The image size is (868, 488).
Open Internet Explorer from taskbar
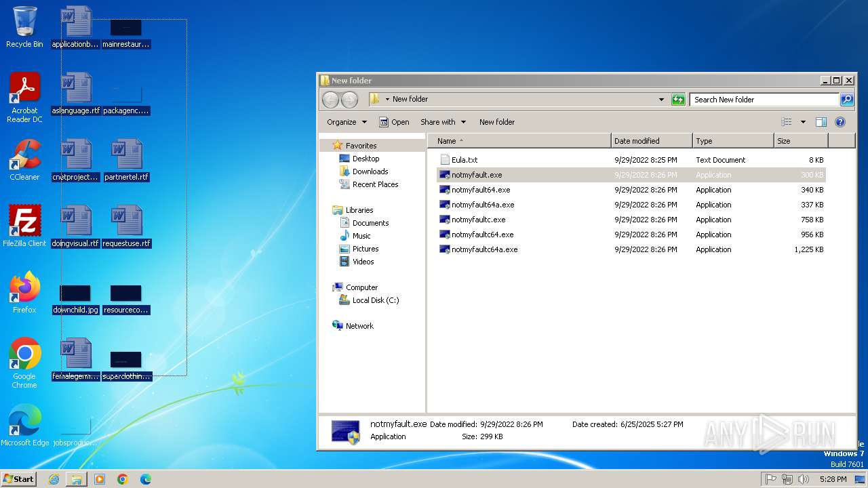pyautogui.click(x=54, y=479)
